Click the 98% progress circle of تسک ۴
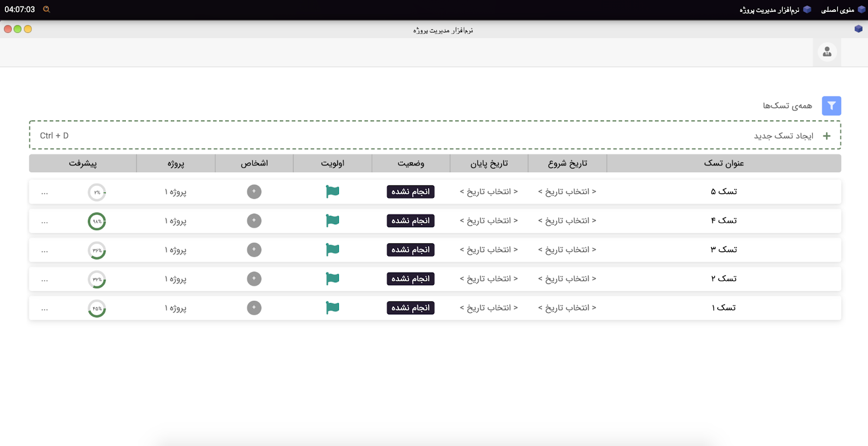The height and width of the screenshot is (446, 868). pyautogui.click(x=97, y=221)
